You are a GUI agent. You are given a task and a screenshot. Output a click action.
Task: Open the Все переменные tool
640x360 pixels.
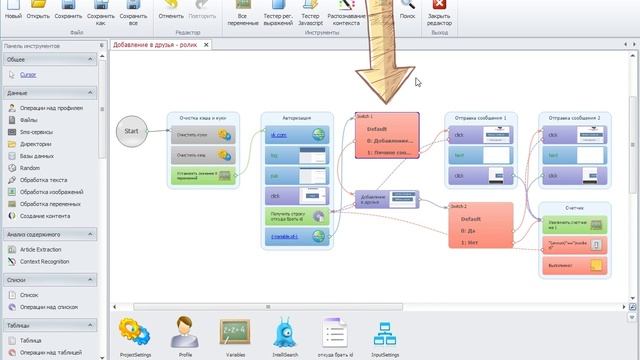(243, 13)
